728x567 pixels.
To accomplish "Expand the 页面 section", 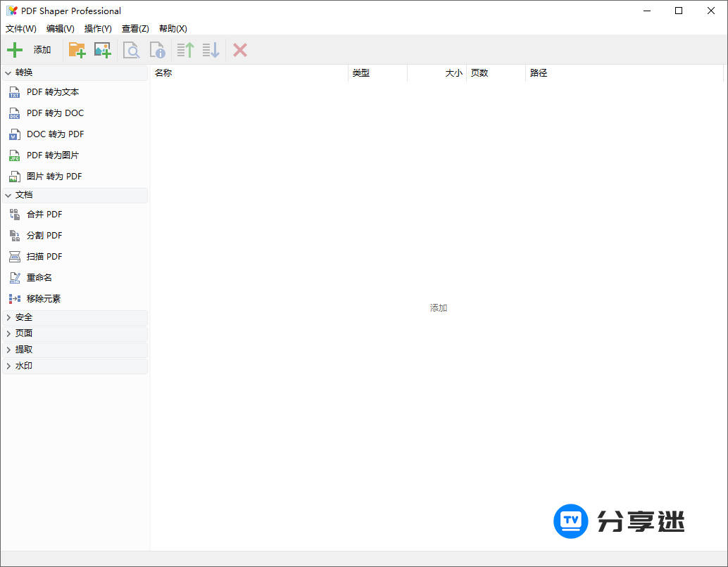I will (23, 333).
